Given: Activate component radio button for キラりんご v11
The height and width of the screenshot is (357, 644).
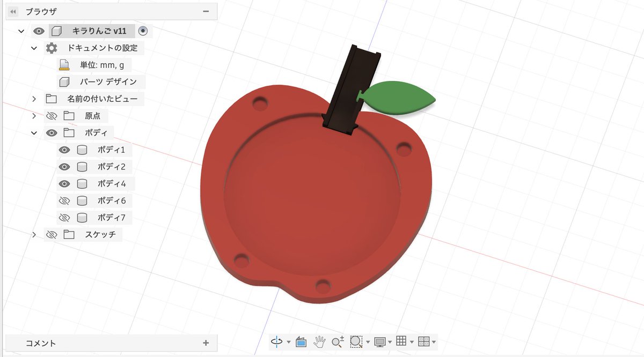Looking at the screenshot, I should pos(142,31).
